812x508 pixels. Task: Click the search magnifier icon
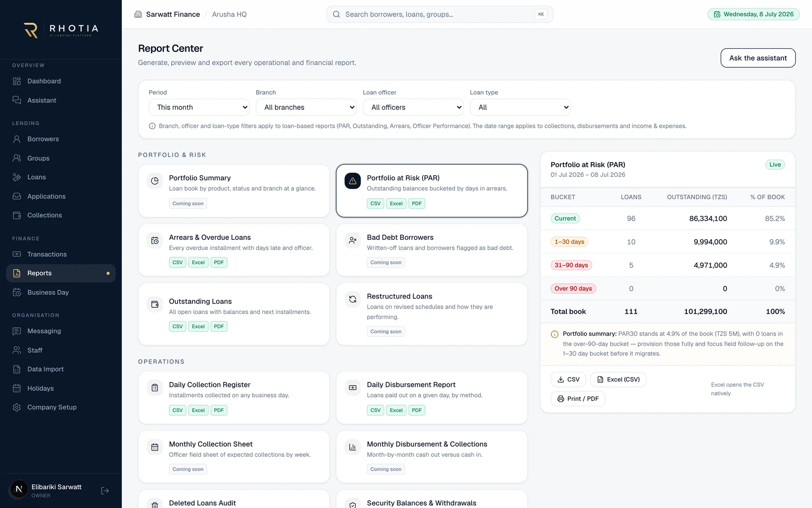coord(337,14)
